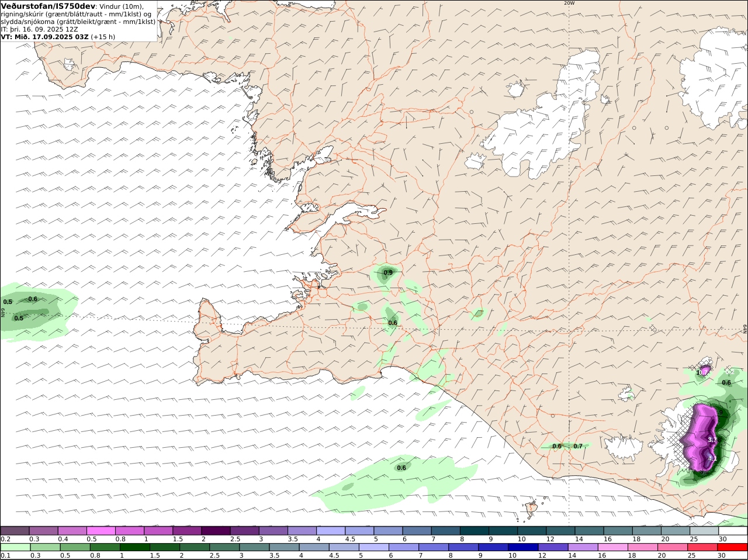Image resolution: width=748 pixels, height=560 pixels.
Task: Click the '64N' latitude label on right edge
Action: [x=745, y=329]
